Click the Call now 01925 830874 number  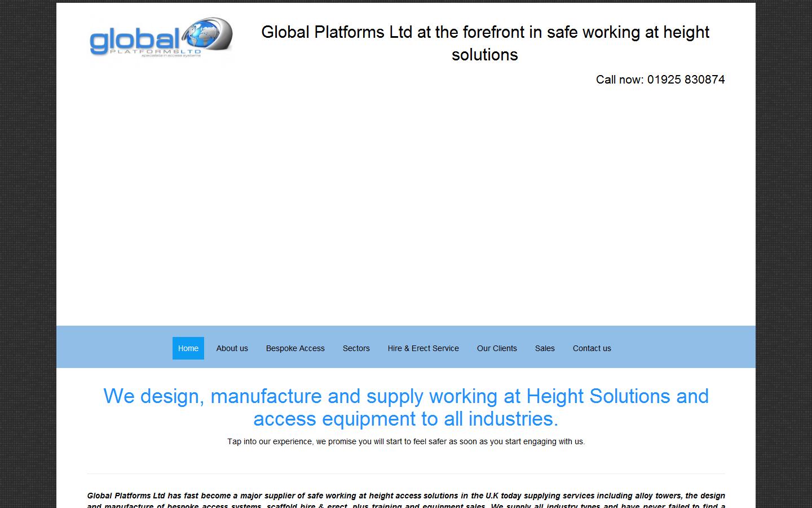point(660,80)
